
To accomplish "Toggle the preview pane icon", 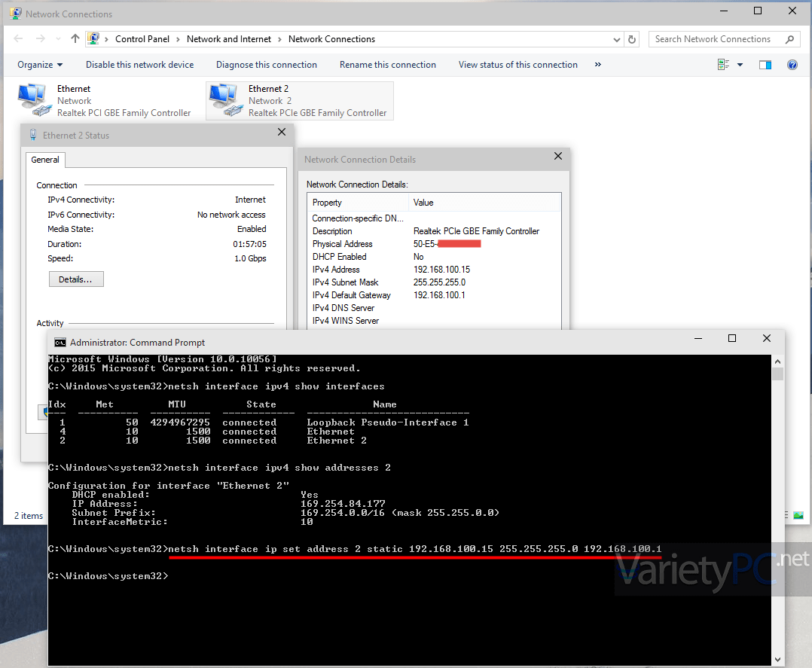I will (765, 65).
